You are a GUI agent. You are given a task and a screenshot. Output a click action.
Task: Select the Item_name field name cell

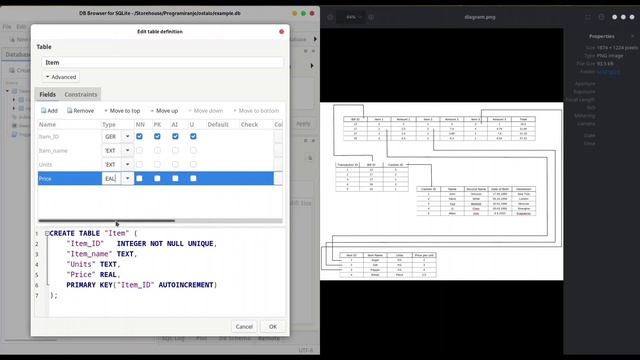coord(69,150)
